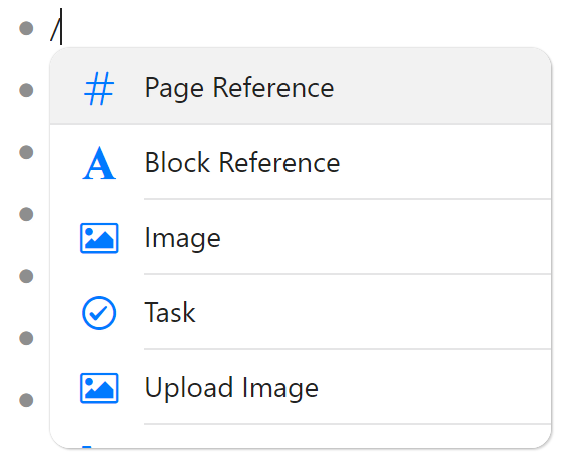The image size is (570, 460).
Task: Click the partially visible icon below Upload Image
Action: click(x=87, y=447)
